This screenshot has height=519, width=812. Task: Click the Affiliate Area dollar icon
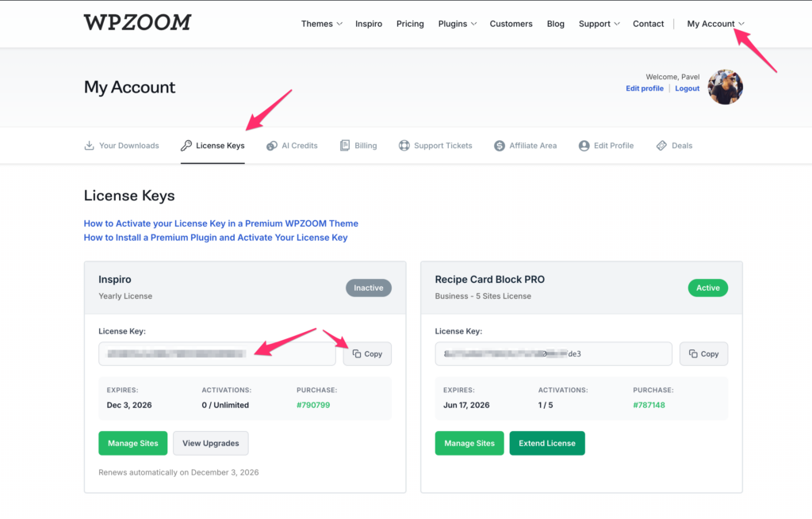pyautogui.click(x=500, y=146)
